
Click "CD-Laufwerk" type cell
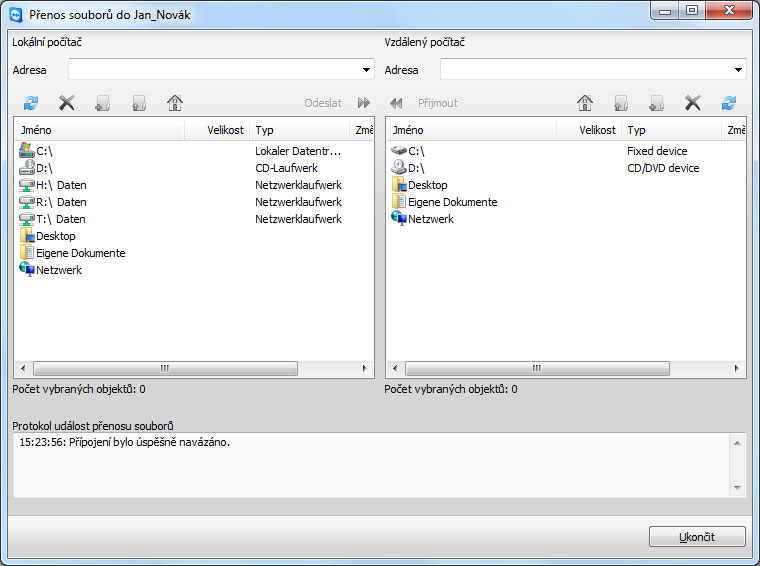pyautogui.click(x=286, y=168)
